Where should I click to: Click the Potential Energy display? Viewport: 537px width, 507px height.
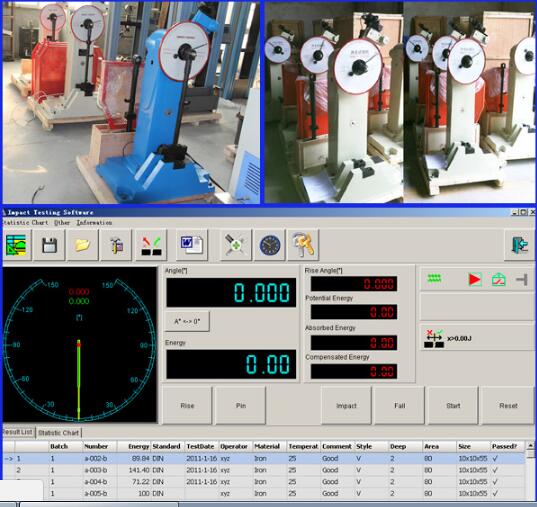(354, 312)
